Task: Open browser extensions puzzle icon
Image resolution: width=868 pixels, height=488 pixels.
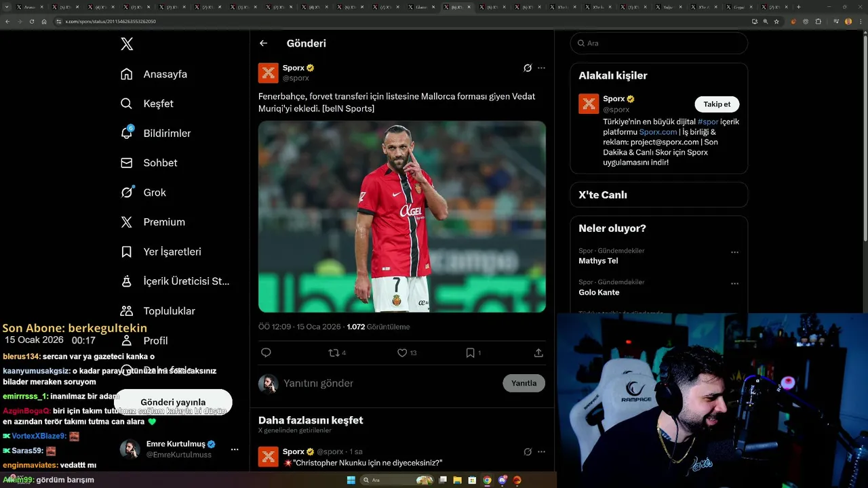Action: coord(818,22)
